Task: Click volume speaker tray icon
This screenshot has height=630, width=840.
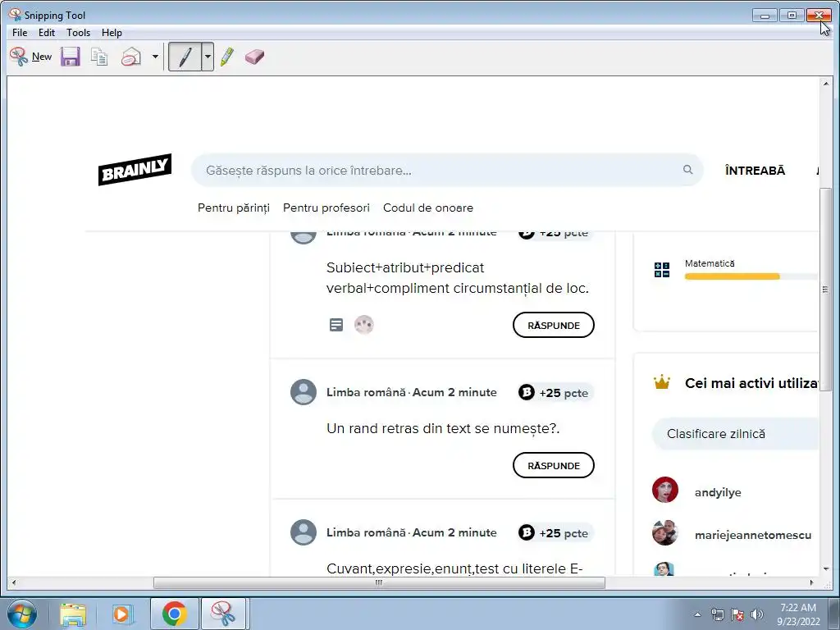Action: (757, 614)
